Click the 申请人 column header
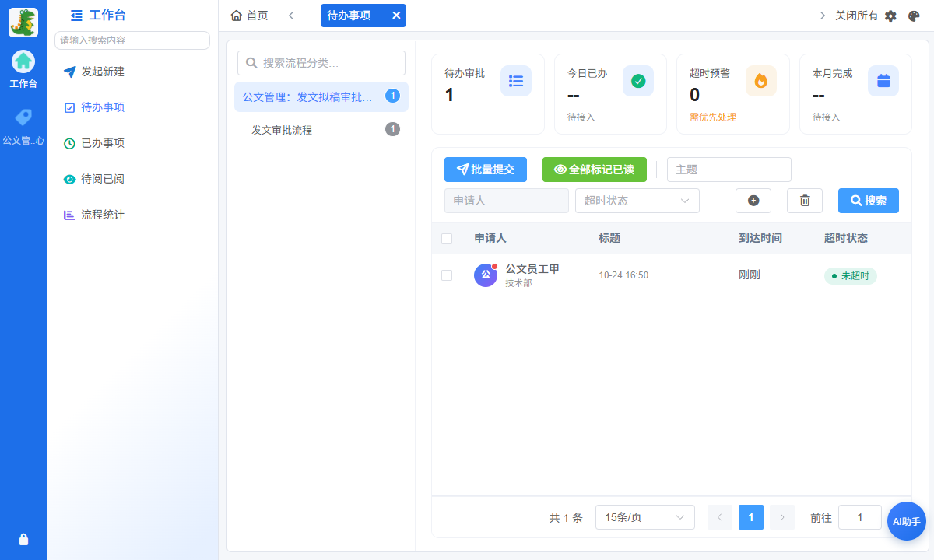Screen dimensions: 934x560 click(x=490, y=238)
